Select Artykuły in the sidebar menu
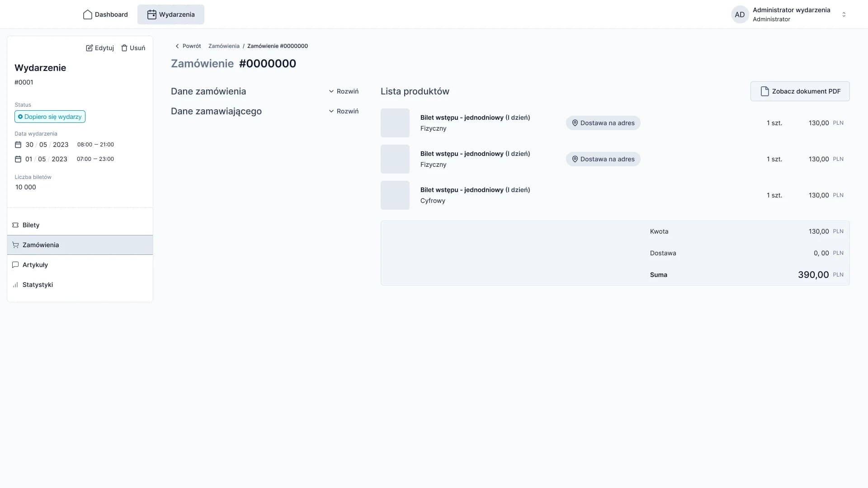Screen dimensions: 868x488 [x=35, y=265]
